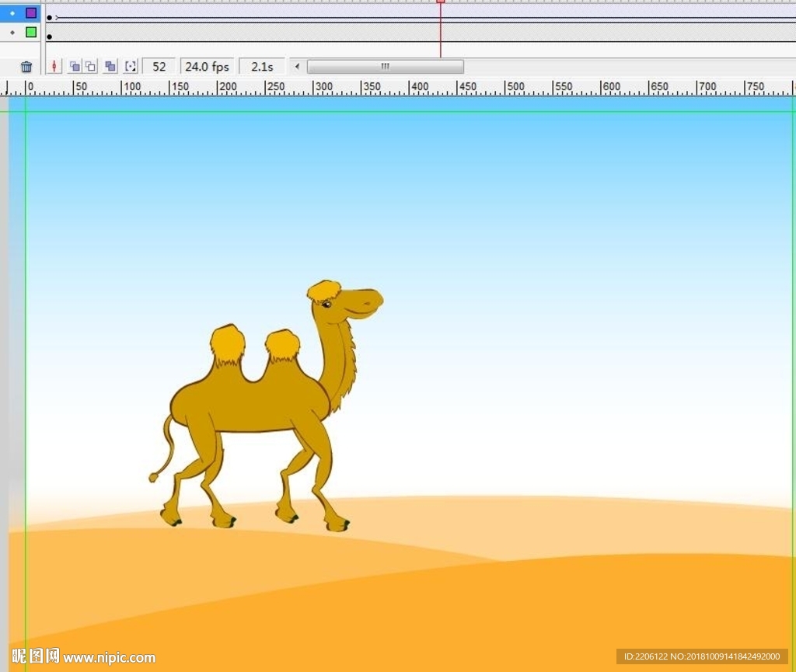Click the current frame number field 52

click(159, 67)
